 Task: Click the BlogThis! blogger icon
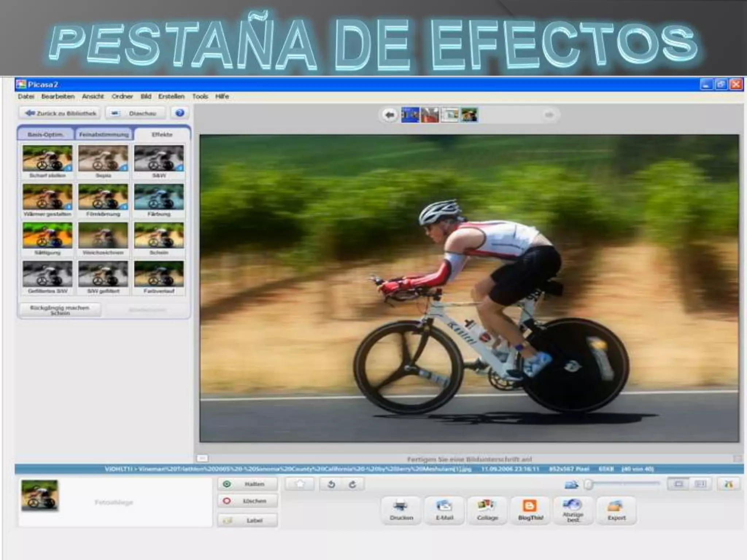point(530,506)
